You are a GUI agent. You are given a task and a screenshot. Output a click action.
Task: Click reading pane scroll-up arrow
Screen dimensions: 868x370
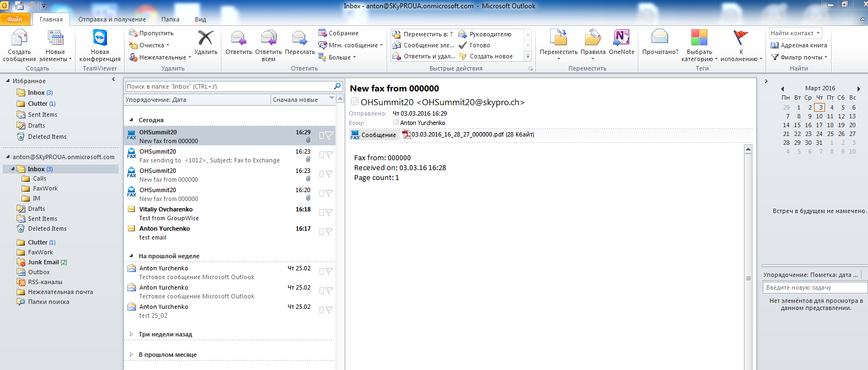[x=748, y=149]
